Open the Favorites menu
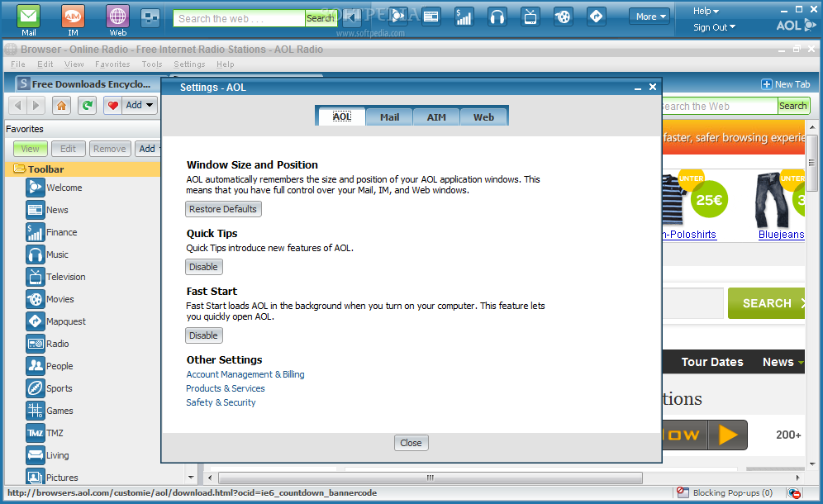 click(x=112, y=64)
